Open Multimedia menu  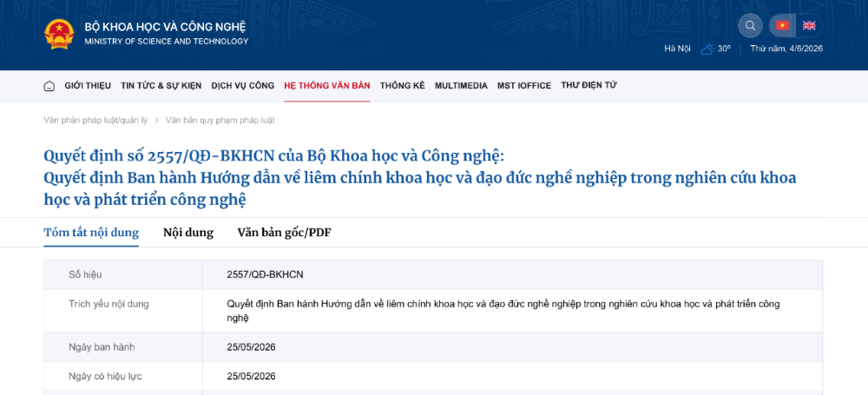461,86
